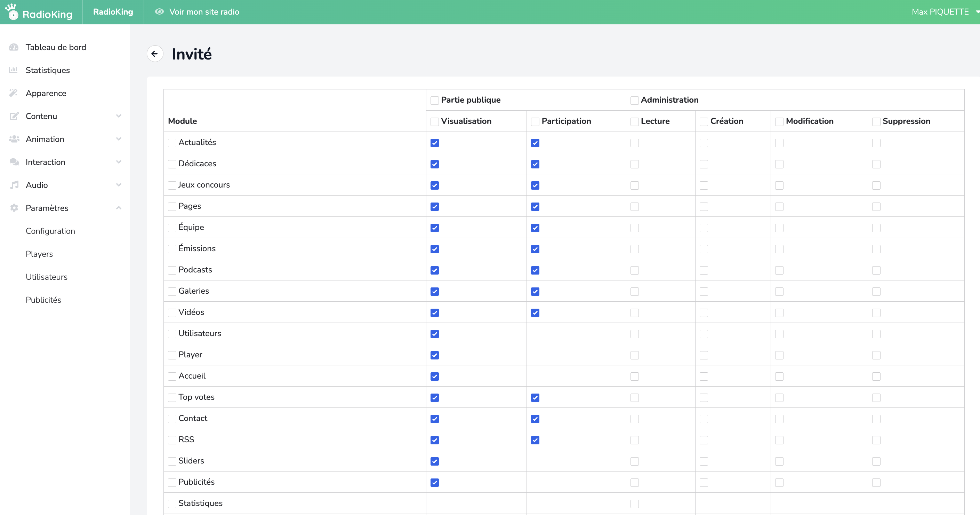Enable Lecture for the Statistiques module
Viewport: 980px width, 515px height.
click(634, 504)
